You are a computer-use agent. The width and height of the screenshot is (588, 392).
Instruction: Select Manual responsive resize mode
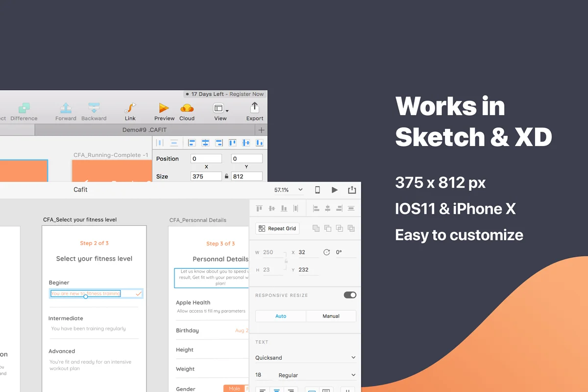(x=331, y=316)
